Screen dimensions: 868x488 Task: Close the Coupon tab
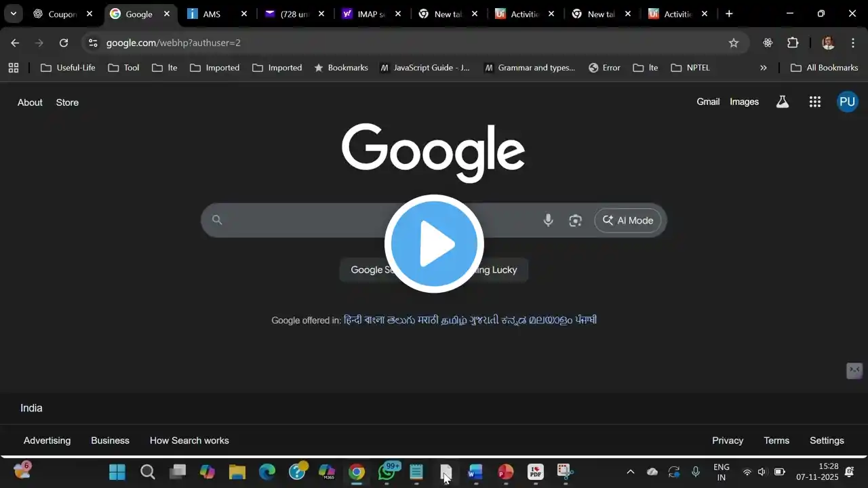pos(90,14)
